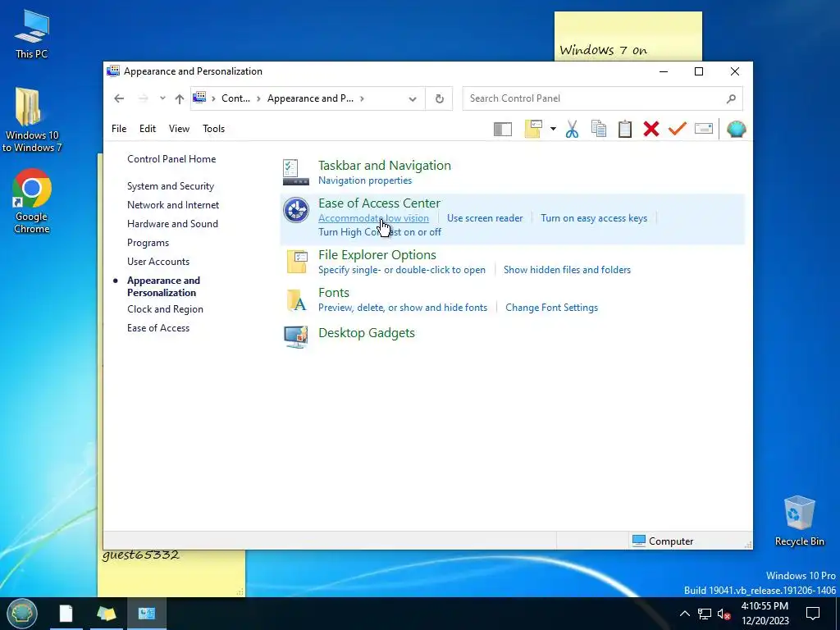Viewport: 840px width, 630px height.
Task: Click the Taskbar and Navigation icon
Action: (295, 172)
